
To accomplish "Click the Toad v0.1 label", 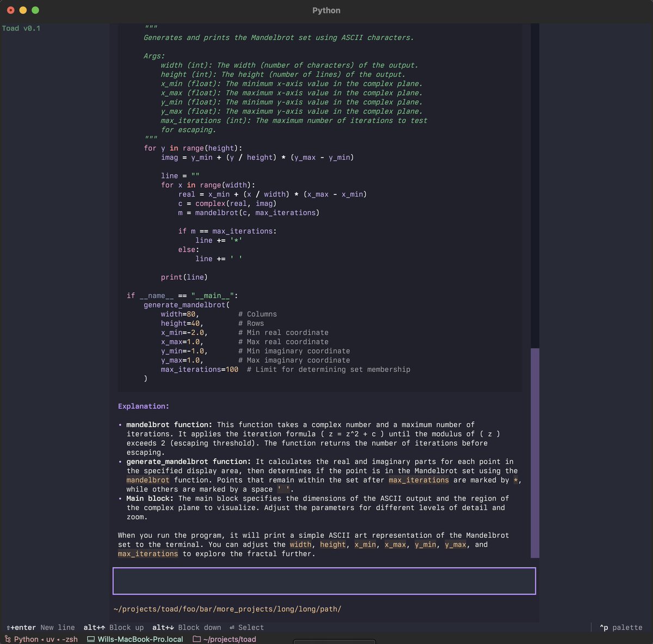I will [22, 28].
